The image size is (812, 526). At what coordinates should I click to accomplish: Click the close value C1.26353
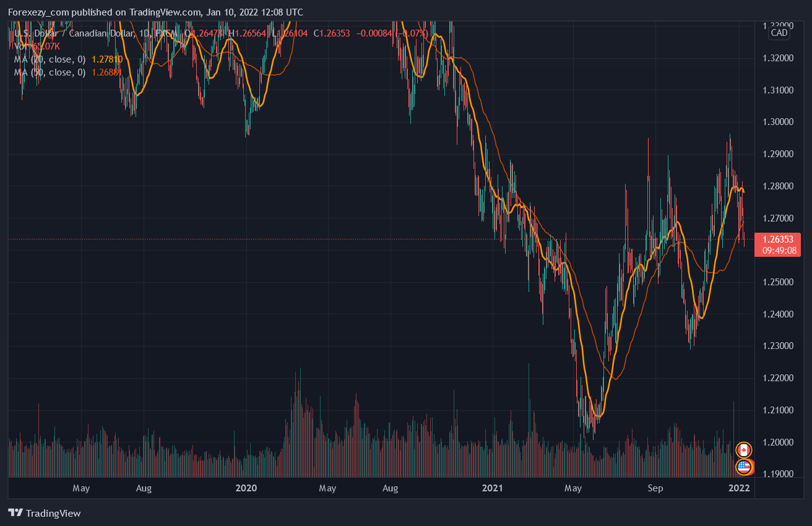click(332, 33)
